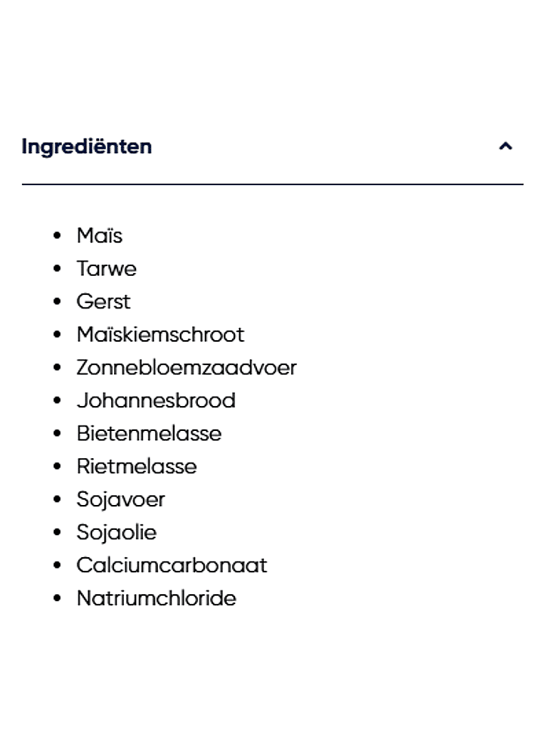Screen dimensions: 551x756
Task: Select the Rietmelasse entry
Action: 136,466
